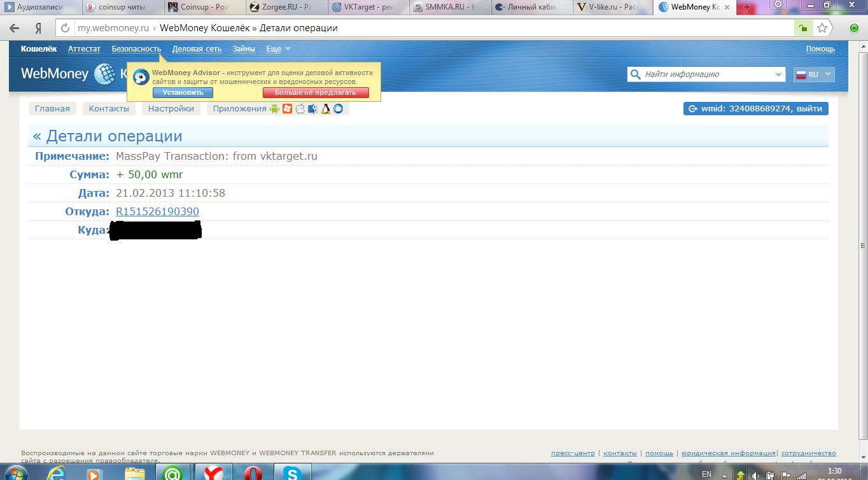This screenshot has width=868, height=480.
Task: Switch to the SMMKA.RU tab
Action: click(x=449, y=7)
